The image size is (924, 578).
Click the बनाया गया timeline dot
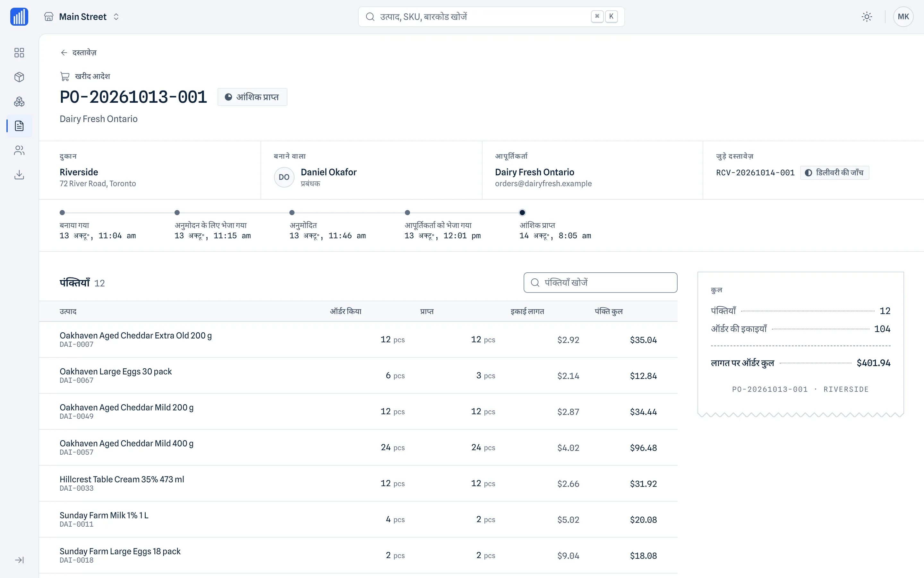[x=62, y=213]
